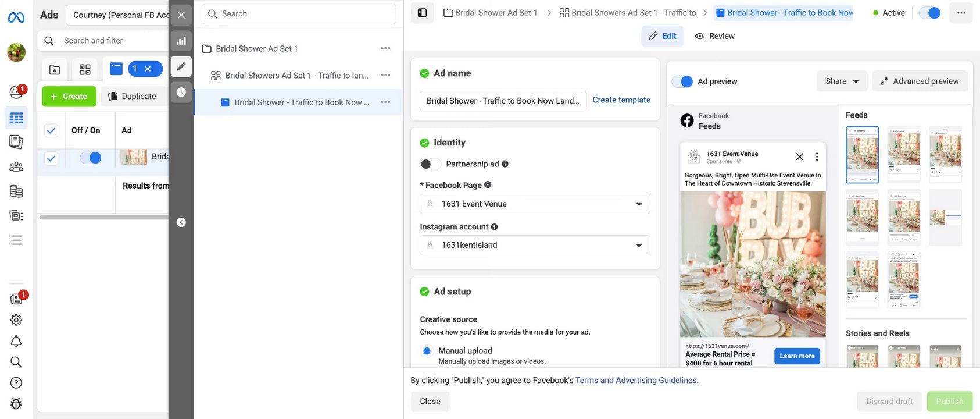The image size is (980, 419).
Task: Open the Share dropdown menu
Action: coord(842,81)
